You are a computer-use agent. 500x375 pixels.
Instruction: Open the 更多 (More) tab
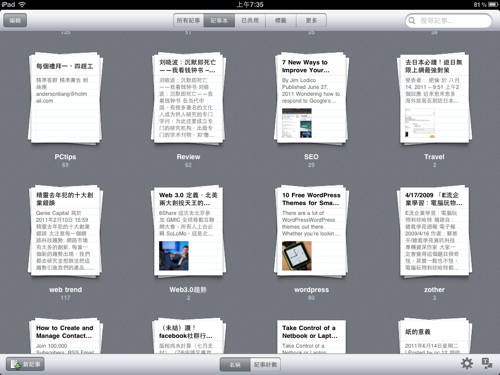(x=311, y=20)
